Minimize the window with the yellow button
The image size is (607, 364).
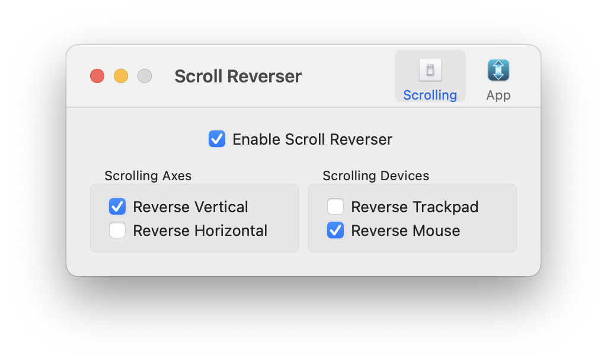tap(121, 76)
